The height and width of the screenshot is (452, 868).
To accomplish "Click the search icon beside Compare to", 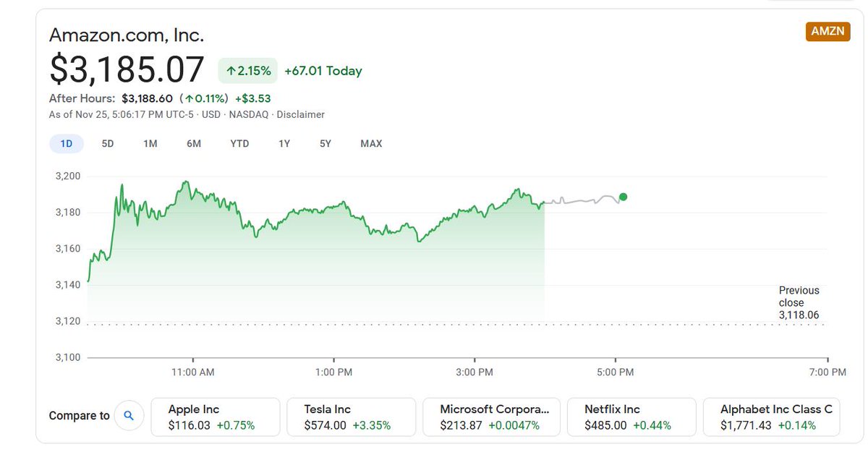I will 129,416.
